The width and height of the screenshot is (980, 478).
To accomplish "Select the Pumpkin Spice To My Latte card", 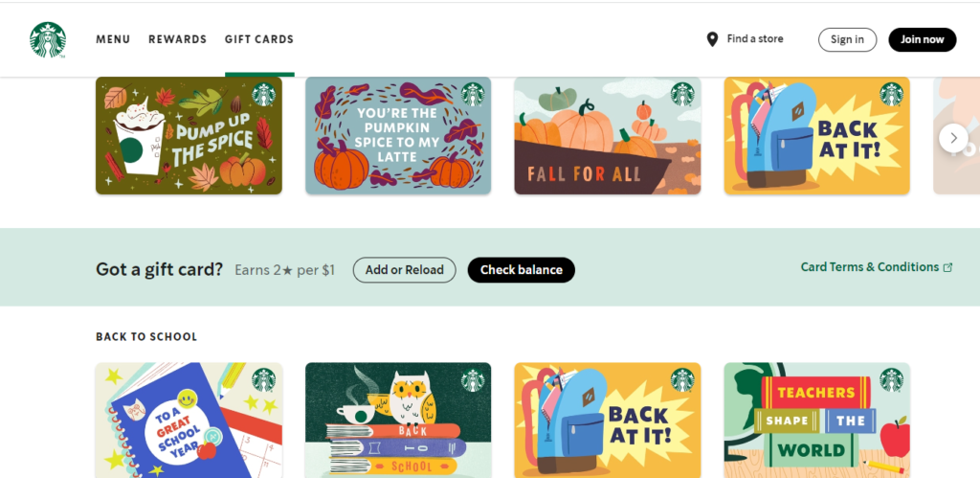I will coord(398,136).
